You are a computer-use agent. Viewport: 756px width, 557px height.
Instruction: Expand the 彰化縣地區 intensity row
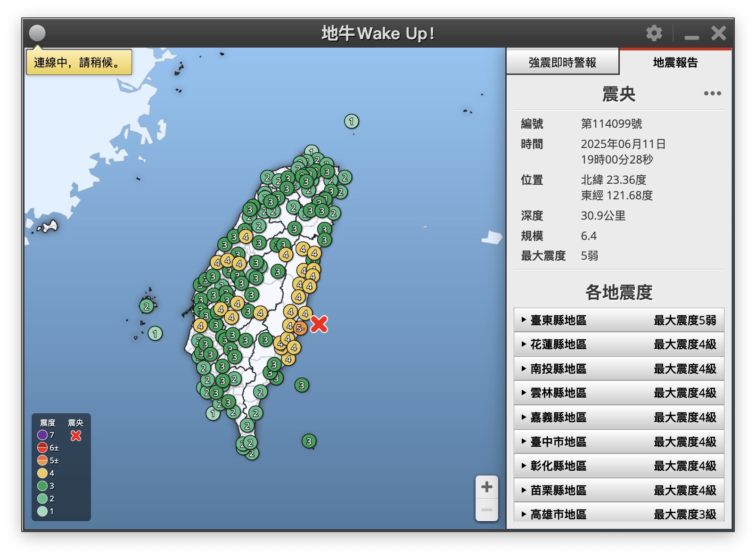619,466
